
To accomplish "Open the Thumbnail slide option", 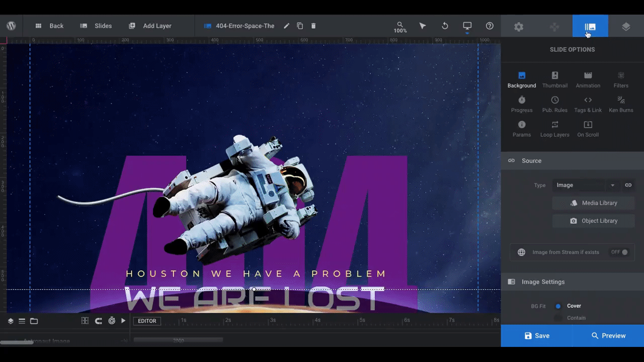I will point(555,79).
